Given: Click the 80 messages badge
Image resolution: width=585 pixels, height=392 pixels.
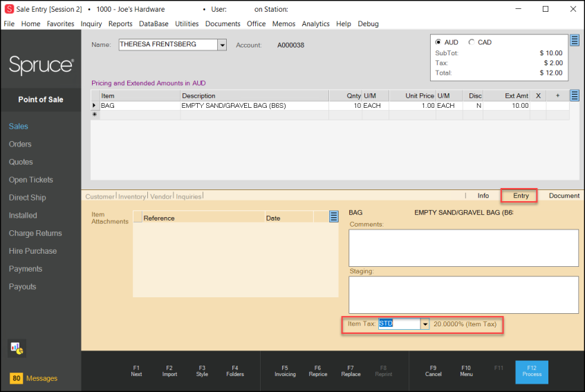Looking at the screenshot, I should pos(17,378).
